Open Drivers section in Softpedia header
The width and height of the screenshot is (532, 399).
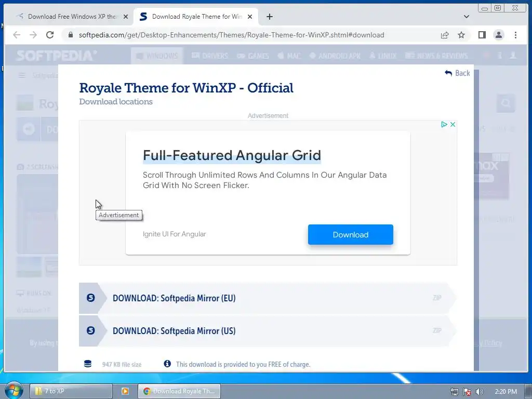210,56
